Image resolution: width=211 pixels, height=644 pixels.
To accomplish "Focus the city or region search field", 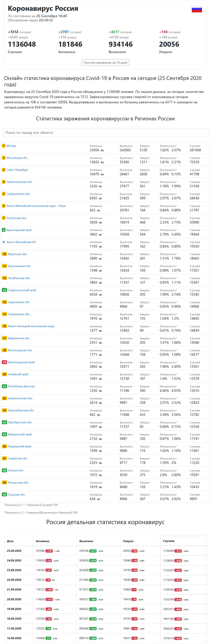I will point(105,133).
